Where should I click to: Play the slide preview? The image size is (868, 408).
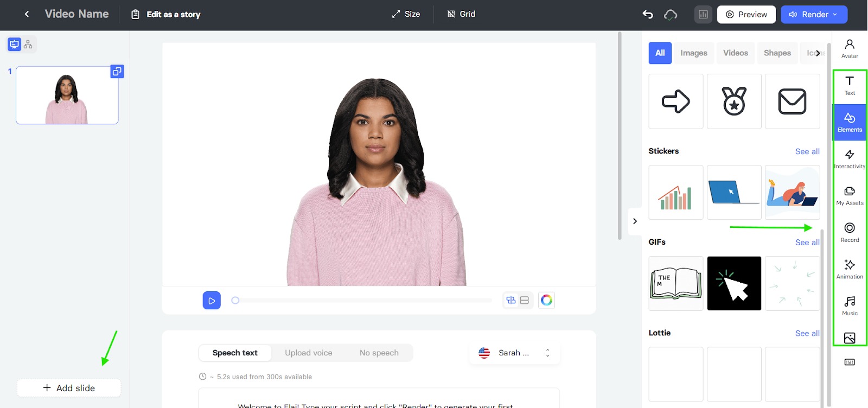[212, 300]
